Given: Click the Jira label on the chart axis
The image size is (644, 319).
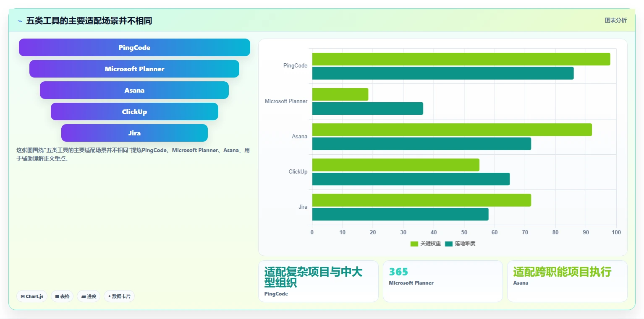Looking at the screenshot, I should click(x=303, y=207).
